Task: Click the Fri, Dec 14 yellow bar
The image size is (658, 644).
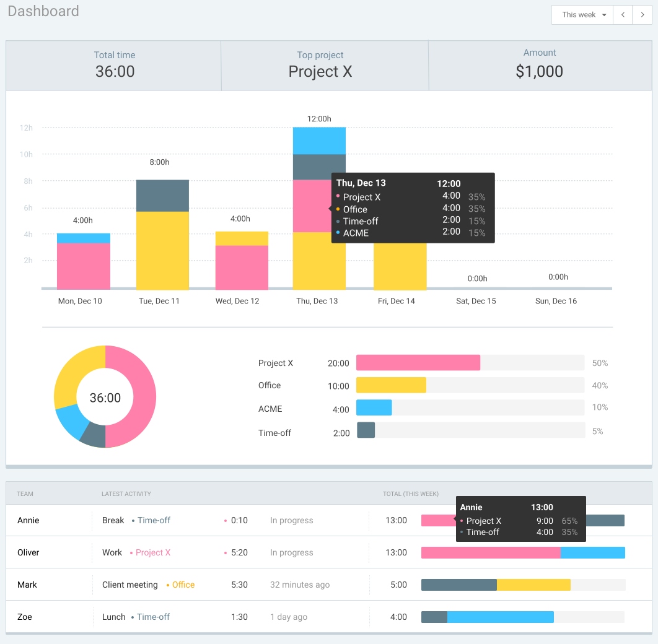Action: pos(400,266)
